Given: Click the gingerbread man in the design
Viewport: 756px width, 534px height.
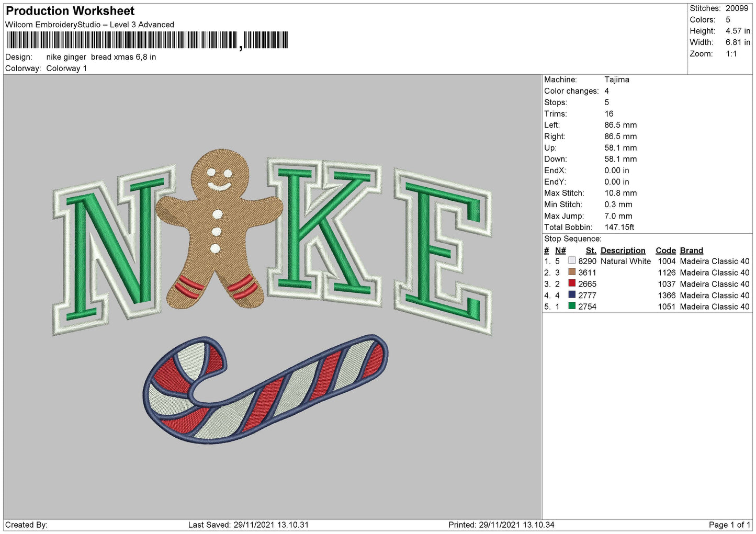Looking at the screenshot, I should tap(219, 229).
